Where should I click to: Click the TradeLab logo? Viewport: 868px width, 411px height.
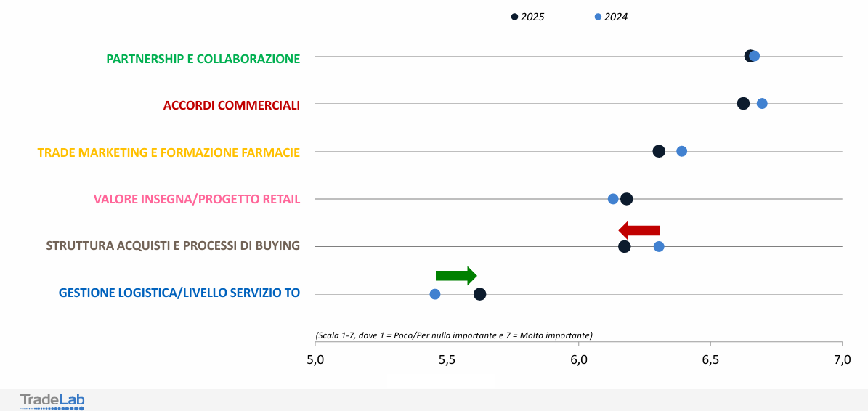click(x=52, y=401)
